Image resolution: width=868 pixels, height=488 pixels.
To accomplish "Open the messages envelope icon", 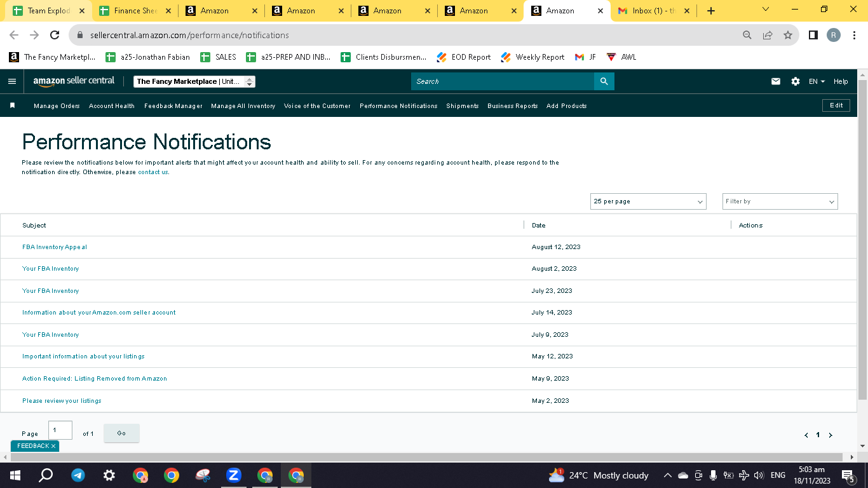I will pos(776,81).
